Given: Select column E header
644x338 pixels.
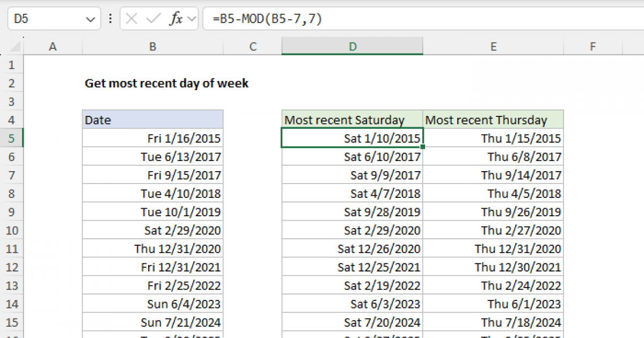Looking at the screenshot, I should 493,47.
